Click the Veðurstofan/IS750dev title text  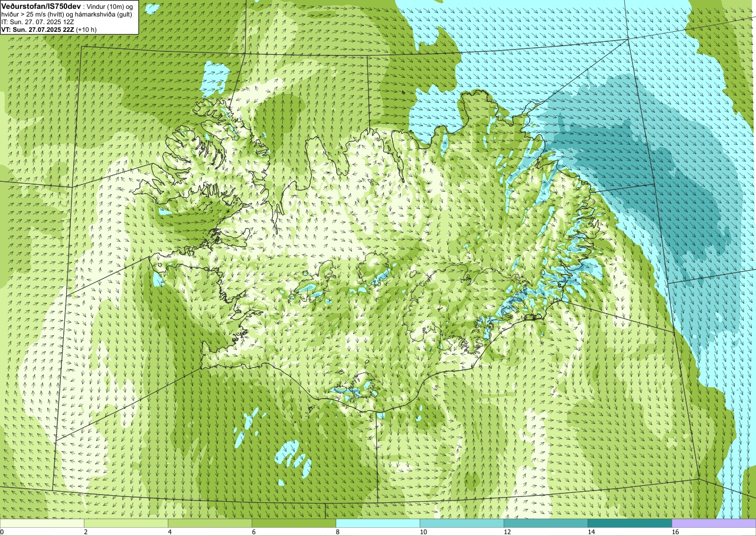click(x=41, y=5)
